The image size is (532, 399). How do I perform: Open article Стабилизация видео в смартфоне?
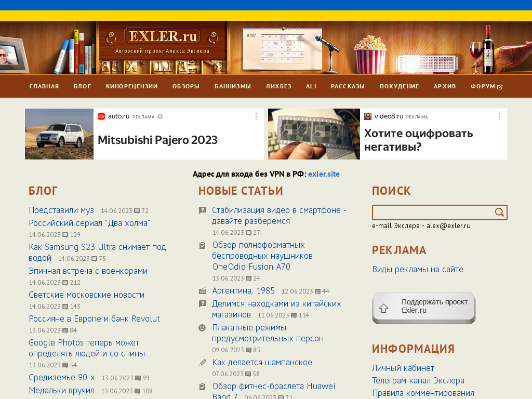[x=279, y=216]
